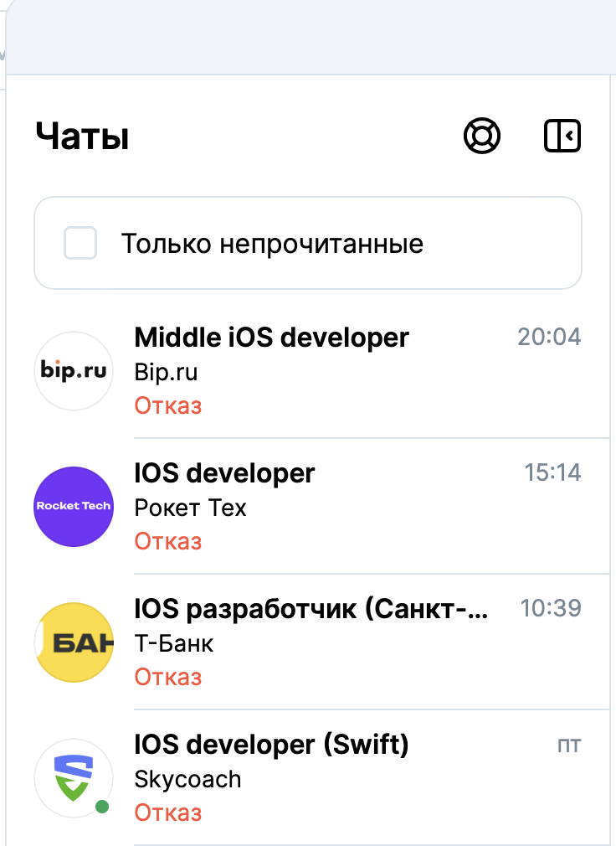Screen dimensions: 616x846
Task: Enable the unread-only checkbox
Action: pyautogui.click(x=80, y=243)
